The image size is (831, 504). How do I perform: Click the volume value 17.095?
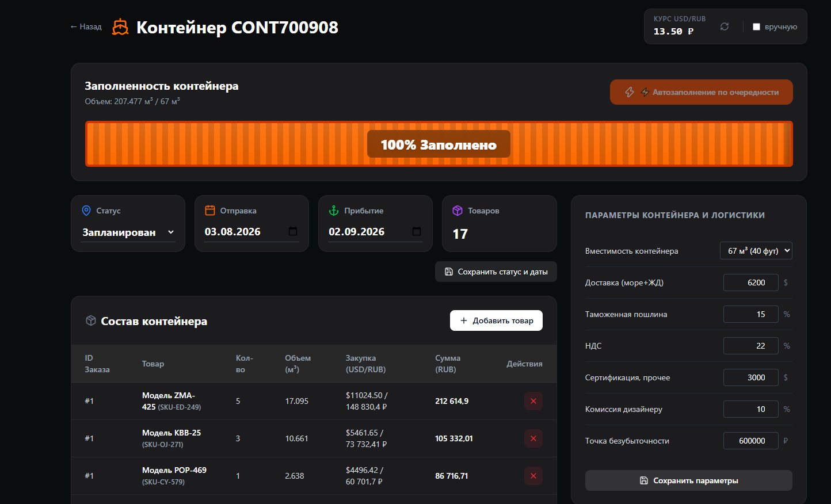tap(297, 401)
